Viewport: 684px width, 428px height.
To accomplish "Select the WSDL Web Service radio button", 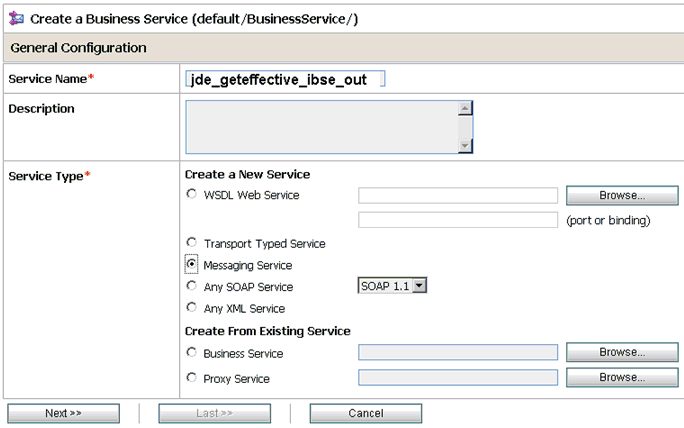I will click(x=191, y=193).
